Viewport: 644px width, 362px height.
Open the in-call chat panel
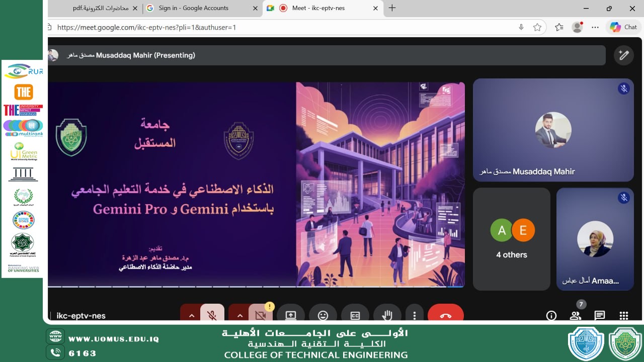pyautogui.click(x=599, y=315)
